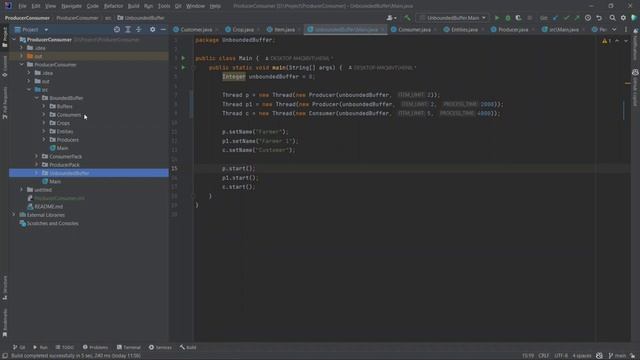Open the Navigate menu
The height and width of the screenshot is (360, 640).
click(x=71, y=6)
